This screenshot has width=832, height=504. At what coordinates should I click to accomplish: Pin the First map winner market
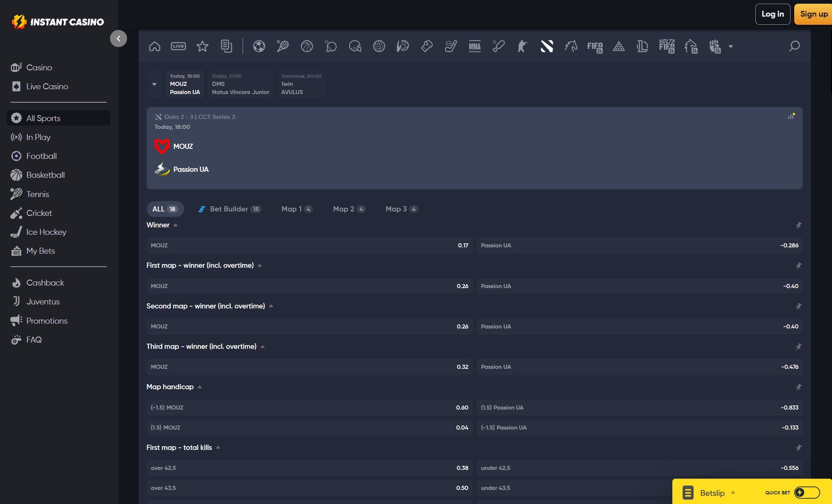799,266
